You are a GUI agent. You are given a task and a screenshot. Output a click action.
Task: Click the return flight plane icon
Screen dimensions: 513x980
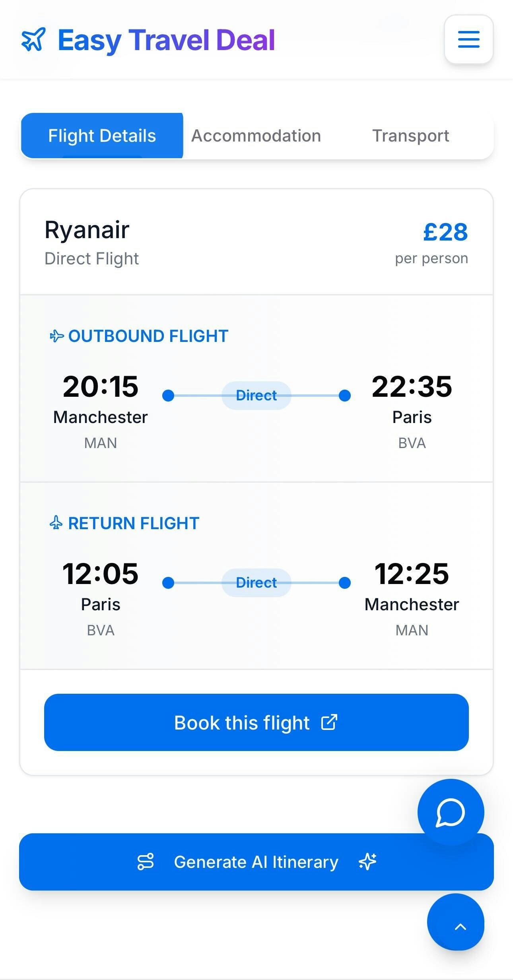click(56, 523)
